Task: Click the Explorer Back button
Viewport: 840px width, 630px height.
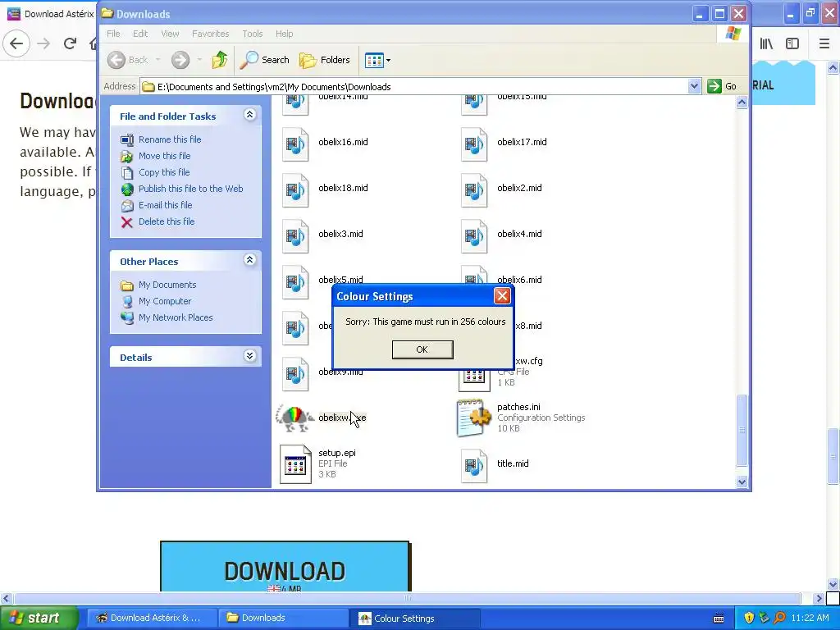Action: point(127,60)
